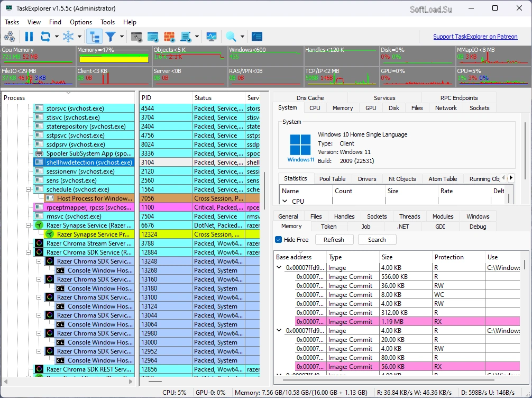The image size is (532, 398).
Task: Open the Token tab
Action: 328,227
